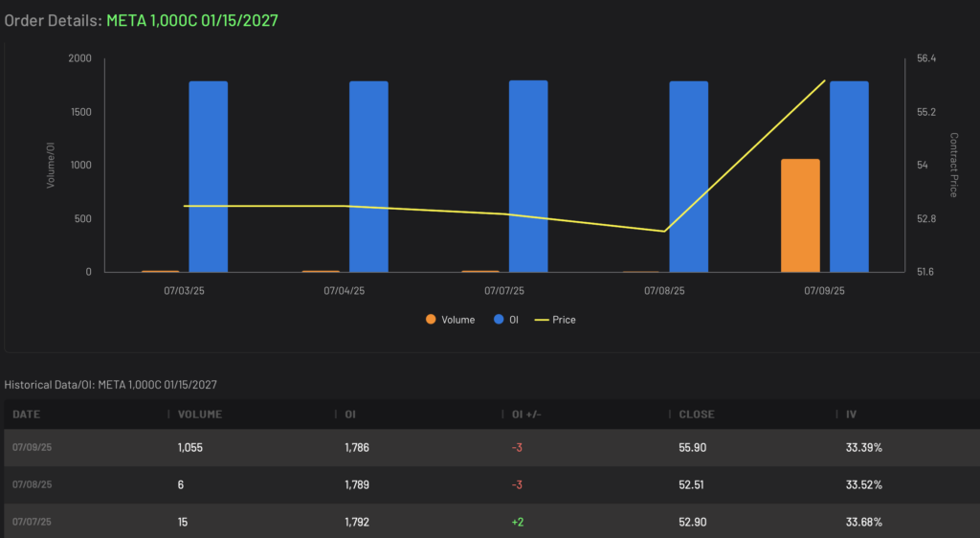Select the blue OI bar for 07/07/25
Viewport: 980px width, 538px height.
click(x=528, y=176)
